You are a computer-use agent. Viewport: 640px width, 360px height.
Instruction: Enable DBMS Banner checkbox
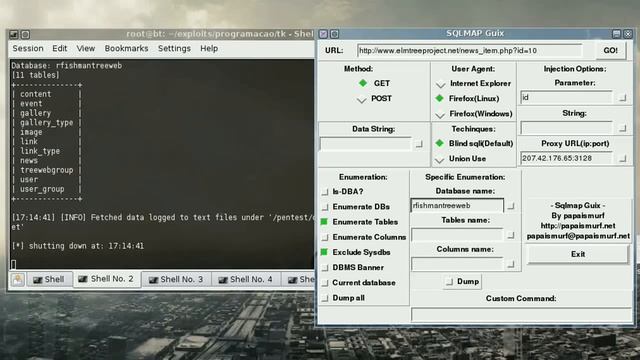(x=325, y=268)
